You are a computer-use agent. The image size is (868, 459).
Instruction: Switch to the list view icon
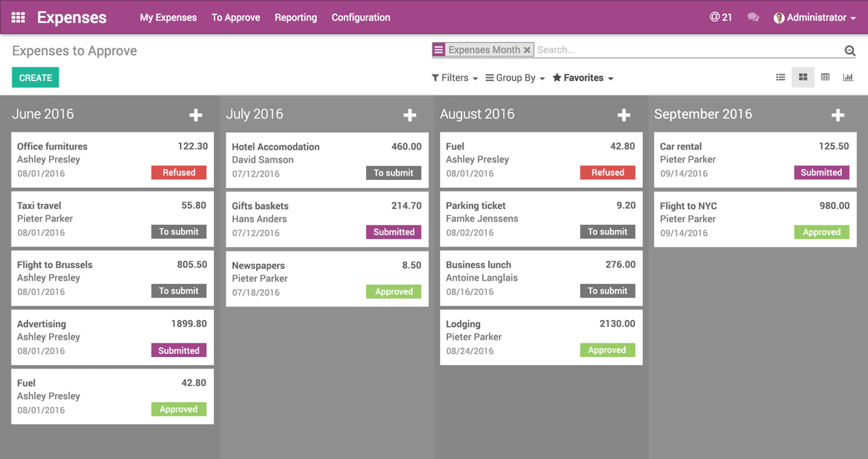pos(780,77)
